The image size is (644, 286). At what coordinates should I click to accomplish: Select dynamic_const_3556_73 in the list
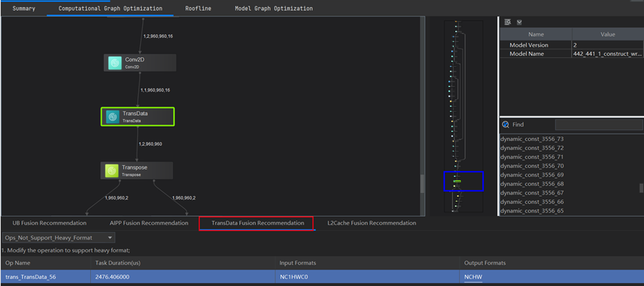[532, 139]
